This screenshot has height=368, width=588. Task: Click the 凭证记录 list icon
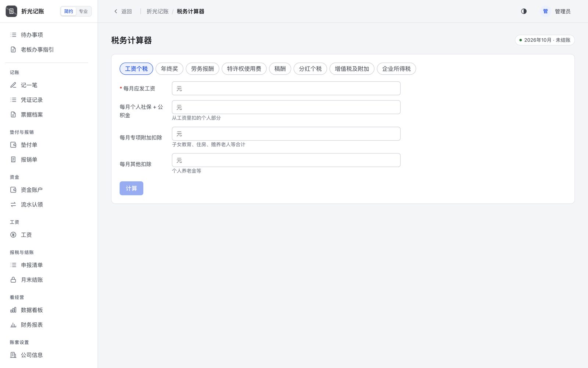(13, 100)
